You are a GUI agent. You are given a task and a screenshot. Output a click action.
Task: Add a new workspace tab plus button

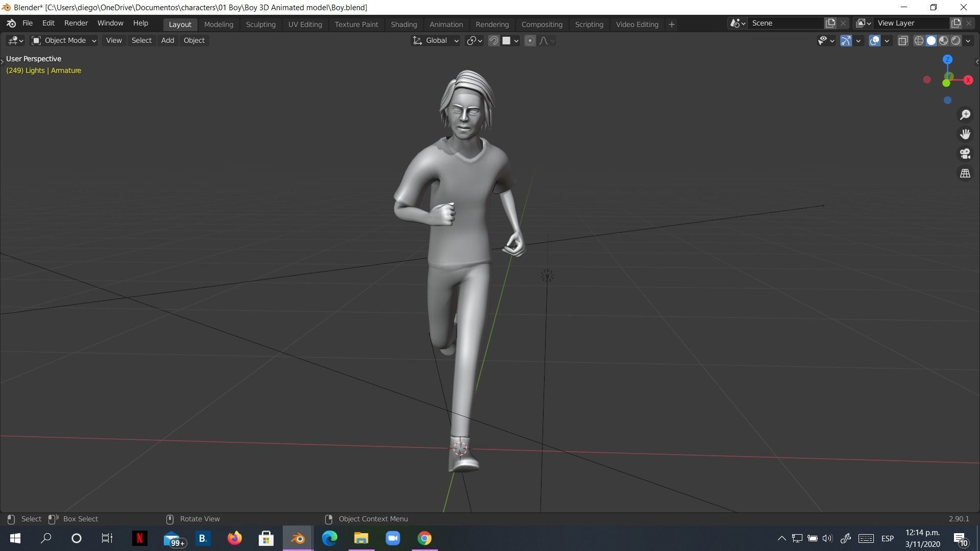[672, 24]
